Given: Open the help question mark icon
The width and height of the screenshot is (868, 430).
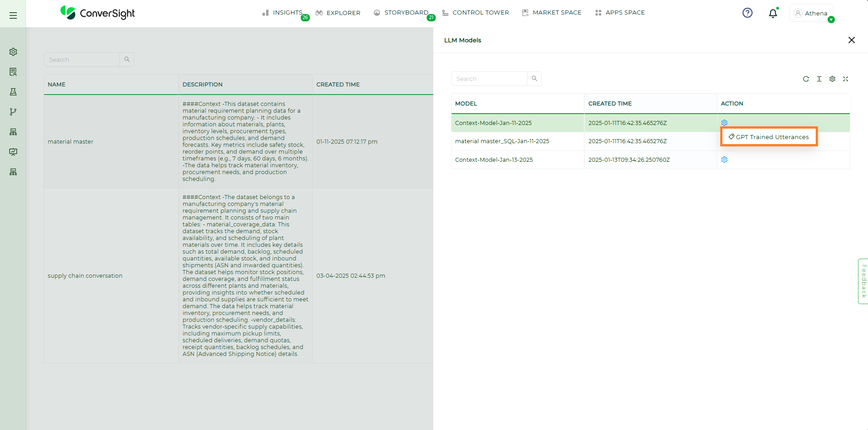Looking at the screenshot, I should coord(748,13).
